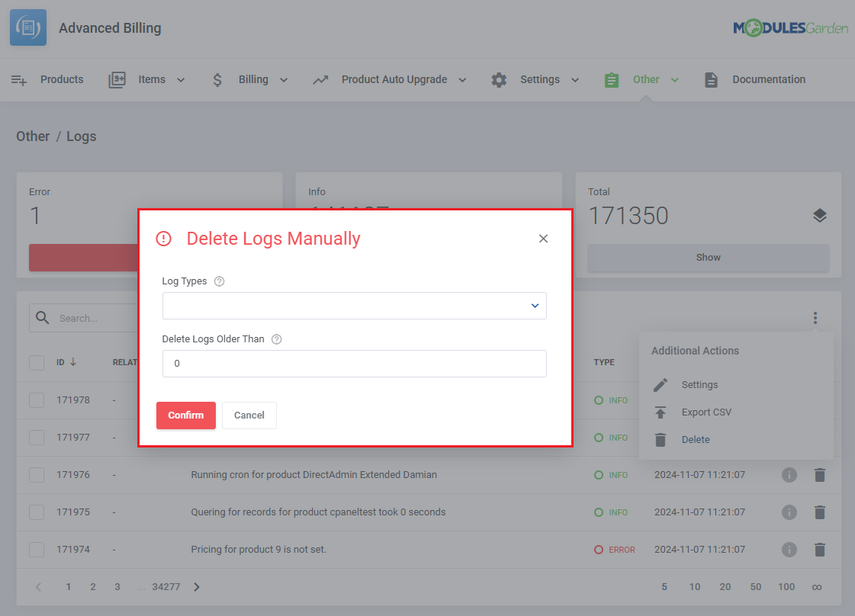Image resolution: width=855 pixels, height=616 pixels.
Task: Click the Cancel button
Action: (249, 415)
